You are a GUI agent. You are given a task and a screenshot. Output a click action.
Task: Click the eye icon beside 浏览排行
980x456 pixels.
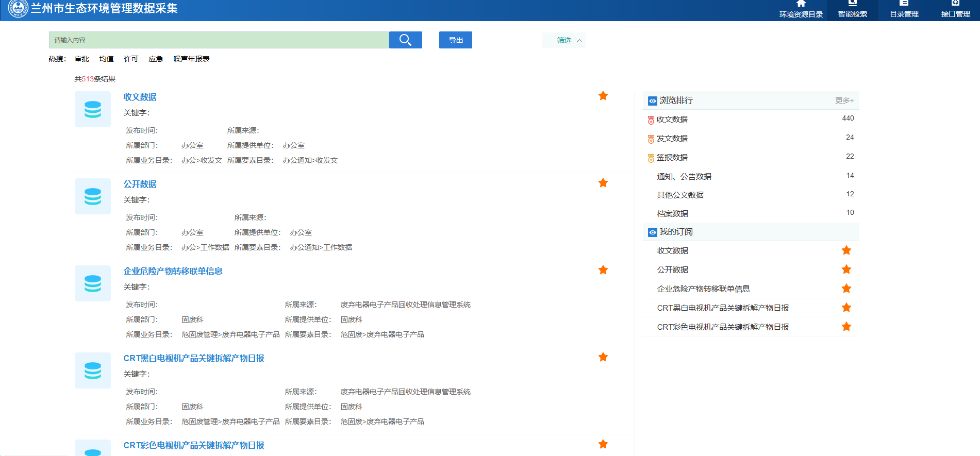pos(653,101)
